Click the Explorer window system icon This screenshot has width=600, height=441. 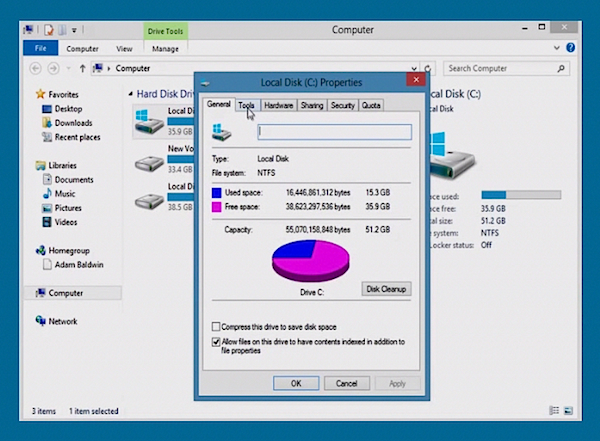pos(28,29)
